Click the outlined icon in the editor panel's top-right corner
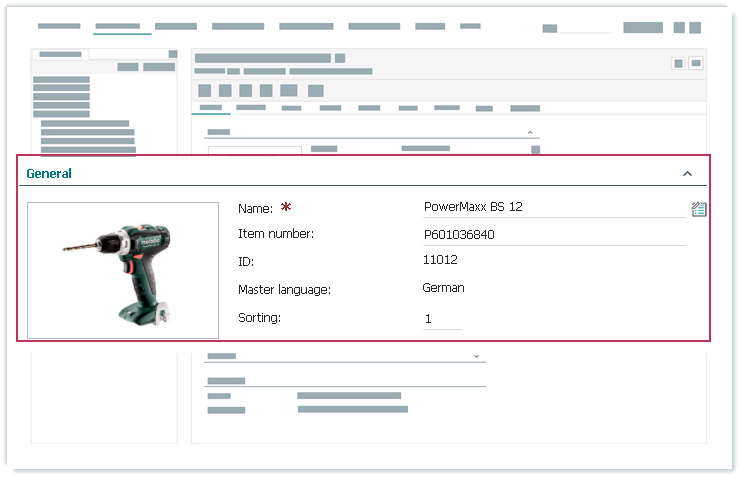 (696, 63)
